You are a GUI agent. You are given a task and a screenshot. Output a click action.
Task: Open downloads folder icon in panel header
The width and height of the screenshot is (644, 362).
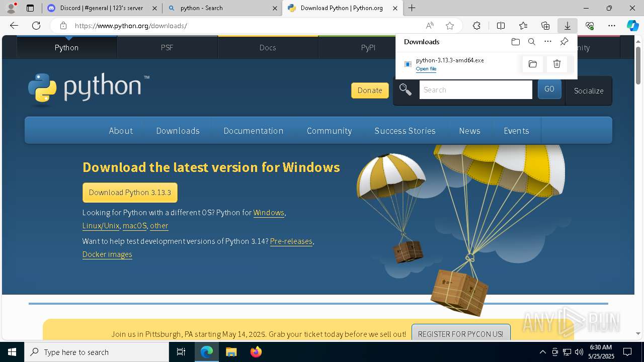[x=515, y=42]
